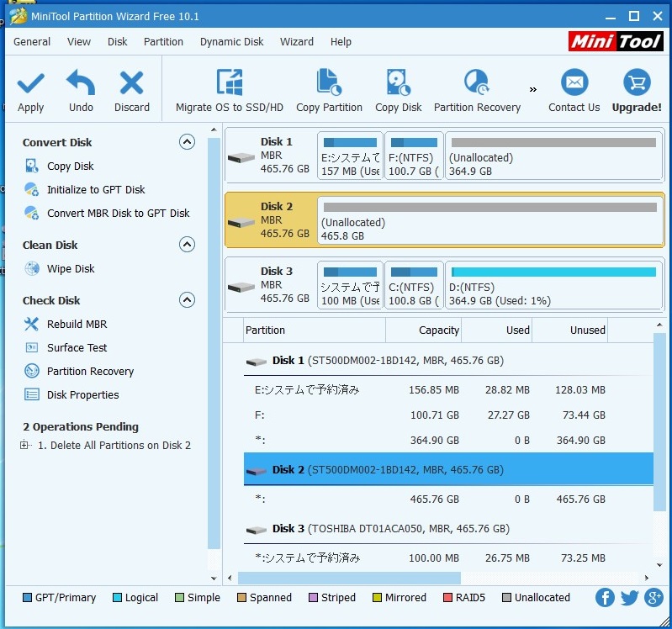Click the GPT/Primary legend swatch

click(x=27, y=597)
